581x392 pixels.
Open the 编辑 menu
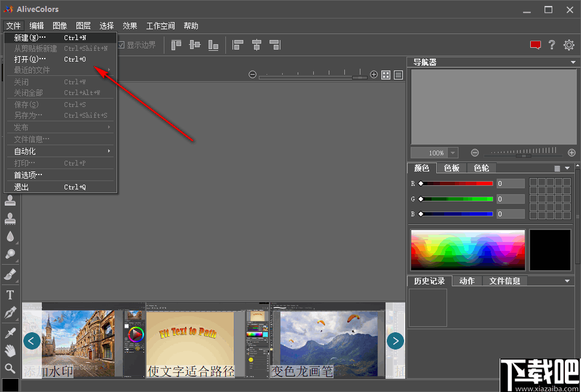[x=36, y=26]
